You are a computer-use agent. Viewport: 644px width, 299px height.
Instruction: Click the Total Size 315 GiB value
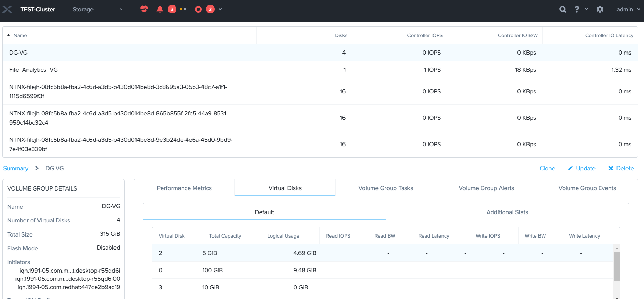[x=110, y=234]
